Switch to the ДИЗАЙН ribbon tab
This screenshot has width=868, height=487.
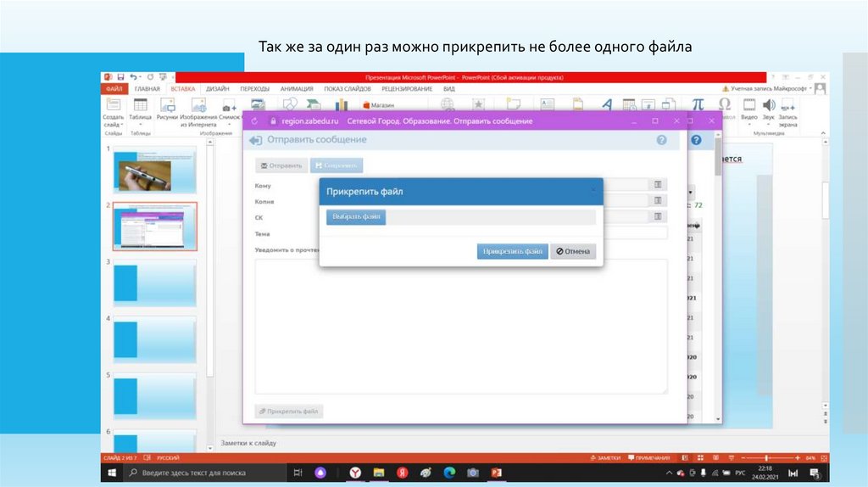pyautogui.click(x=218, y=88)
